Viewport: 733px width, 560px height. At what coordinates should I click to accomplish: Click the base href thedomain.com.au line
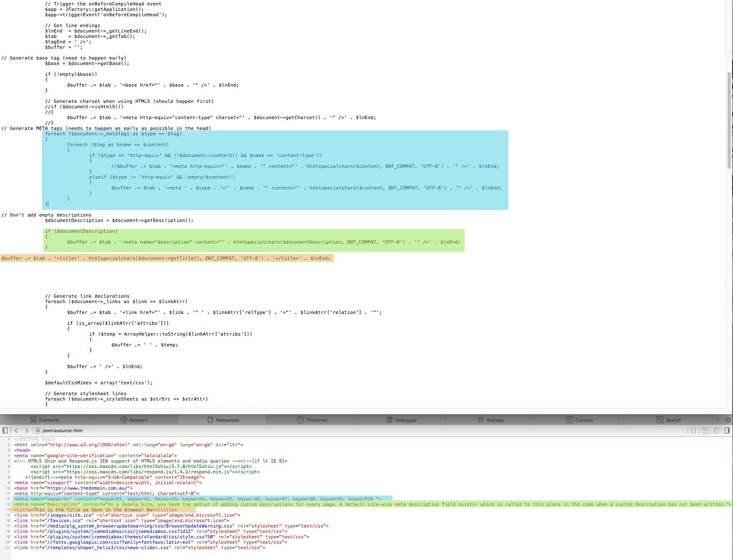73,488
